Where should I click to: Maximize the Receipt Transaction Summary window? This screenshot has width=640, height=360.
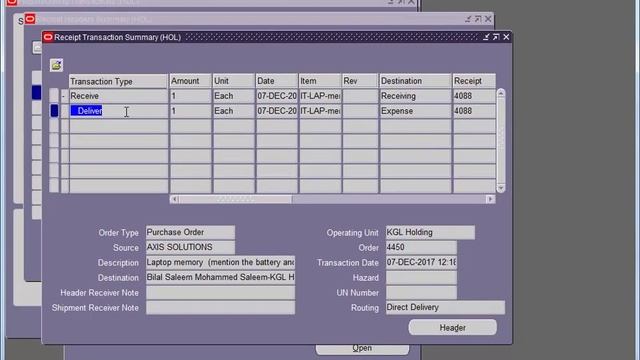tap(496, 37)
